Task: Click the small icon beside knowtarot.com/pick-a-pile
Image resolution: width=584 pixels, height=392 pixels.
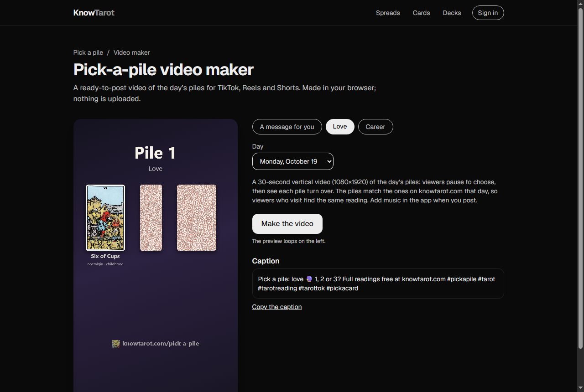Action: coord(116,344)
